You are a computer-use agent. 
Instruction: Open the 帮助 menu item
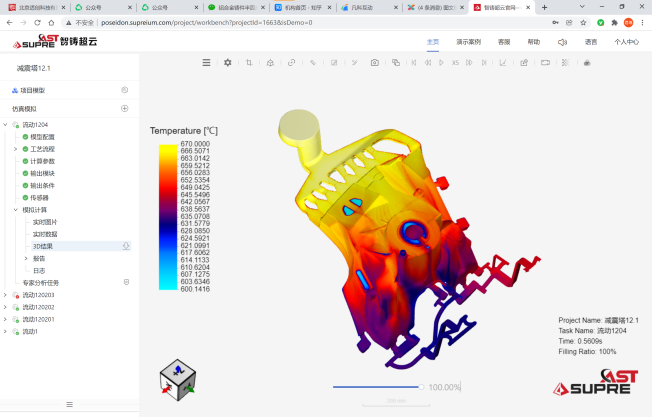click(533, 42)
